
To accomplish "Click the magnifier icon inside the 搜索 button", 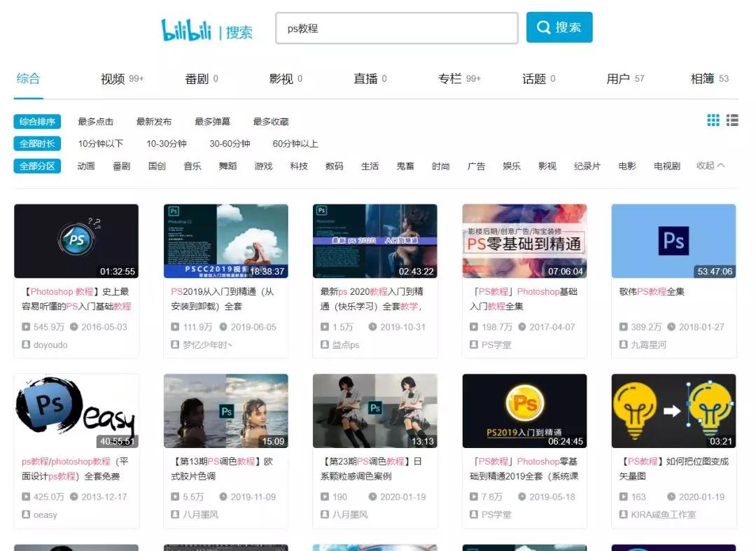I will point(543,27).
